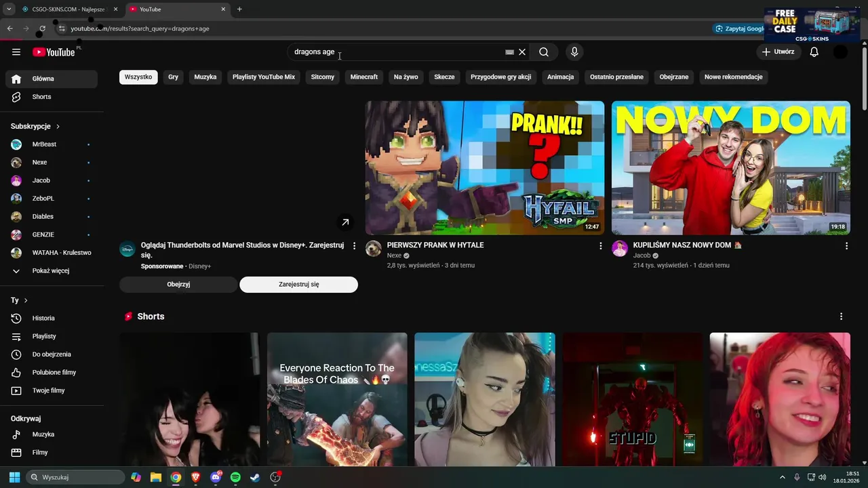Open Twoje filmy in sidebar
This screenshot has width=868, height=488.
(x=52, y=390)
